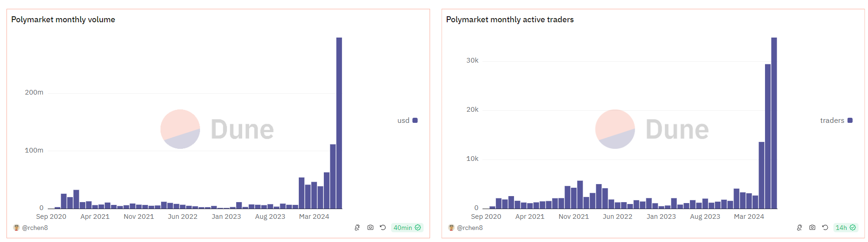
Task: Open @rchen8 profile link under traders chart
Action: [x=470, y=228]
